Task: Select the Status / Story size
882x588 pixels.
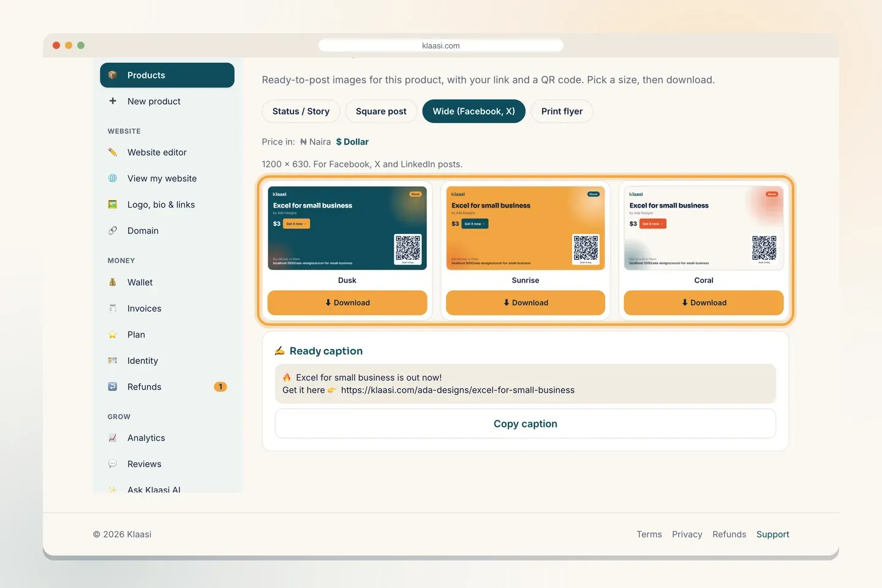Action: click(x=301, y=111)
